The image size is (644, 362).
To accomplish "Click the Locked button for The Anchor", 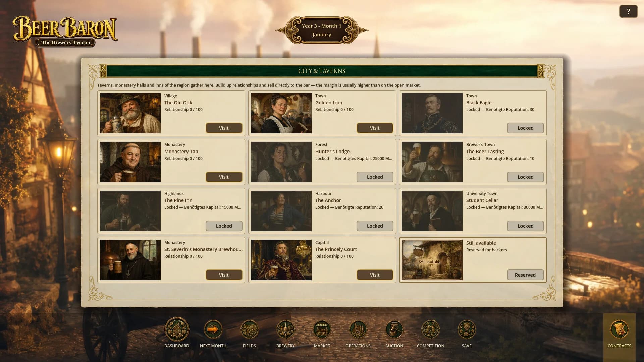I will (375, 226).
